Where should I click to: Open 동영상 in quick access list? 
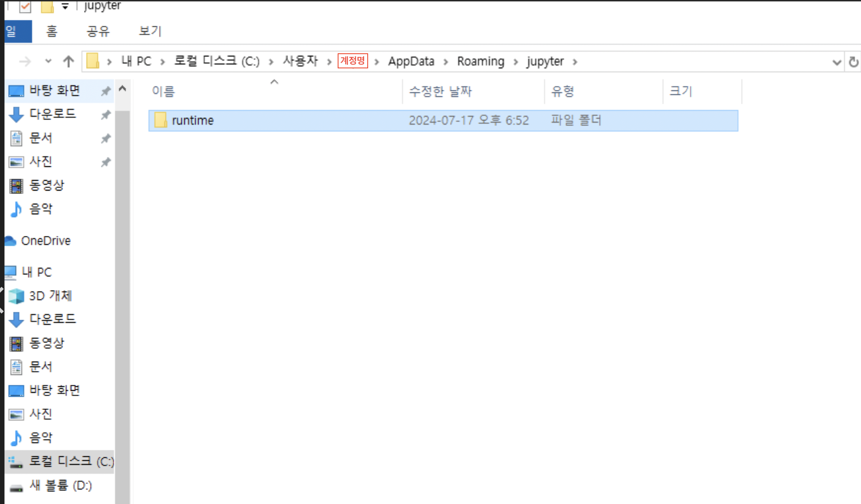[47, 185]
